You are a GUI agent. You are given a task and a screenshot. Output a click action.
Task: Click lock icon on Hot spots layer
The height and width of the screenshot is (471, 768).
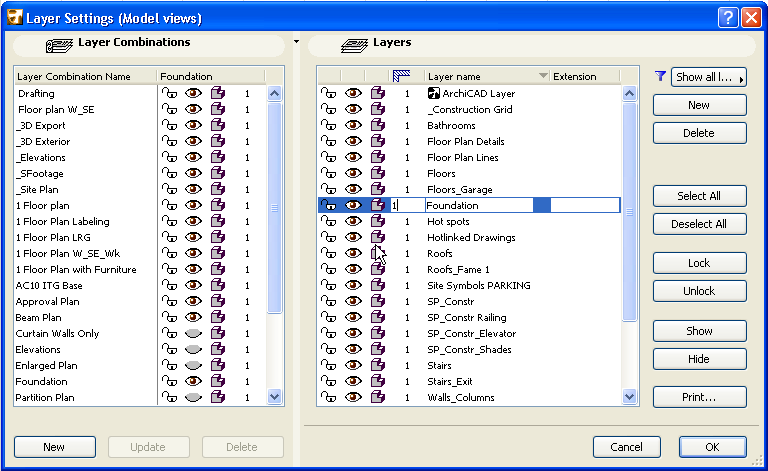point(328,221)
